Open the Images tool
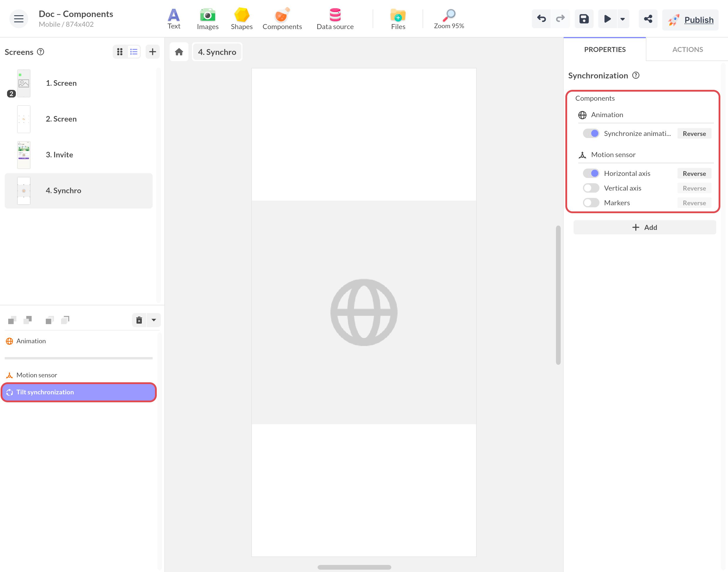 point(208,19)
